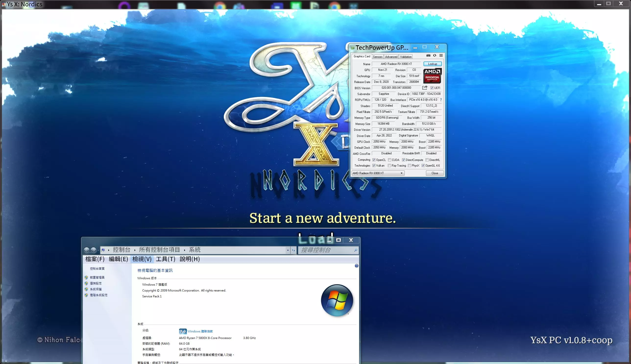Click the address bar refresh icon
Viewport: 631px width, 364px height.
tap(293, 250)
